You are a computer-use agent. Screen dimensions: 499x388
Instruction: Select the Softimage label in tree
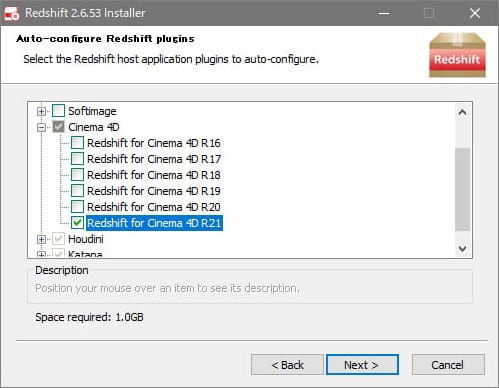(x=92, y=111)
